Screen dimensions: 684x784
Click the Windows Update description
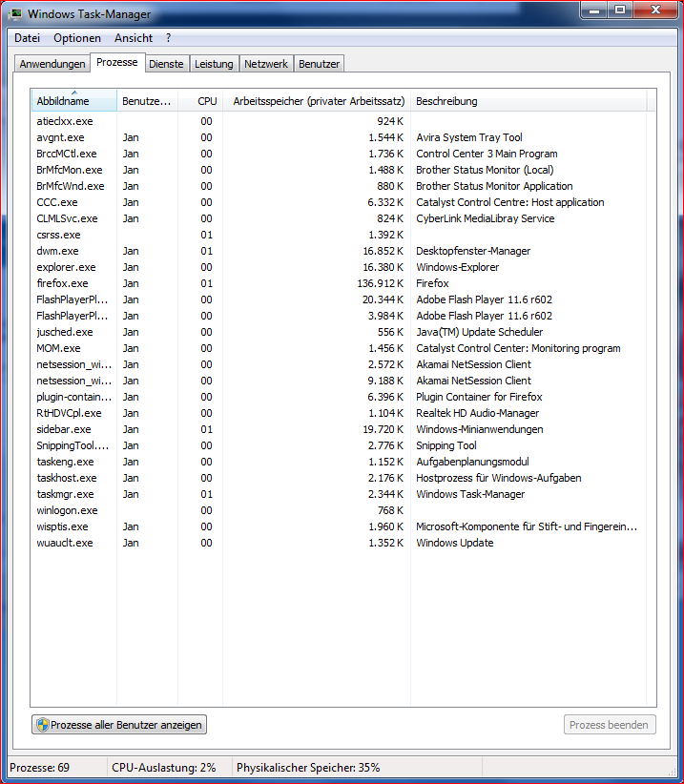point(454,543)
